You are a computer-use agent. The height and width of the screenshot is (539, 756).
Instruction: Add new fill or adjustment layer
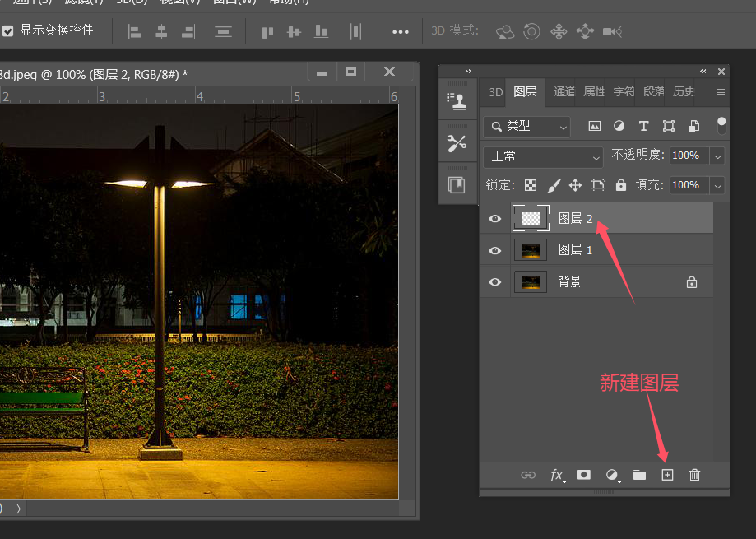[x=612, y=476]
